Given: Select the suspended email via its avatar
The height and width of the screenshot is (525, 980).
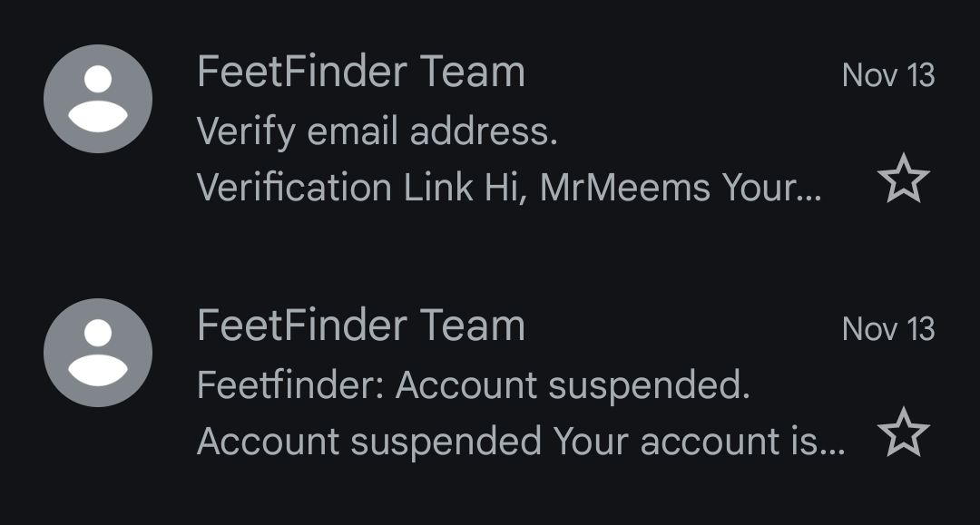Looking at the screenshot, I should click(97, 353).
